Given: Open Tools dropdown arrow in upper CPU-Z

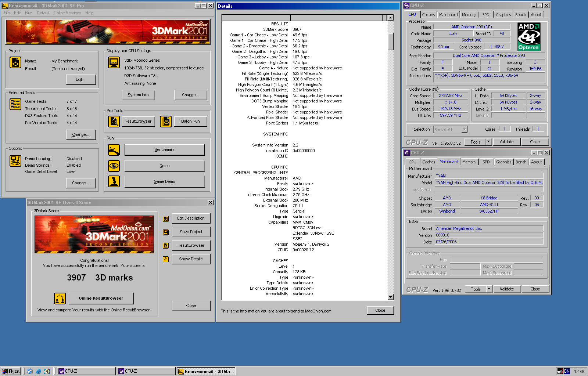Looking at the screenshot, I should pos(489,142).
